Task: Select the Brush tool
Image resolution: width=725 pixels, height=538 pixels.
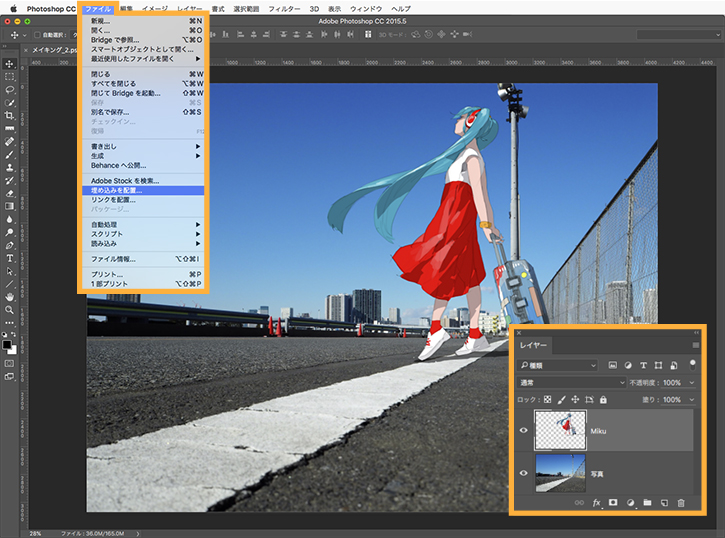Action: (10, 154)
